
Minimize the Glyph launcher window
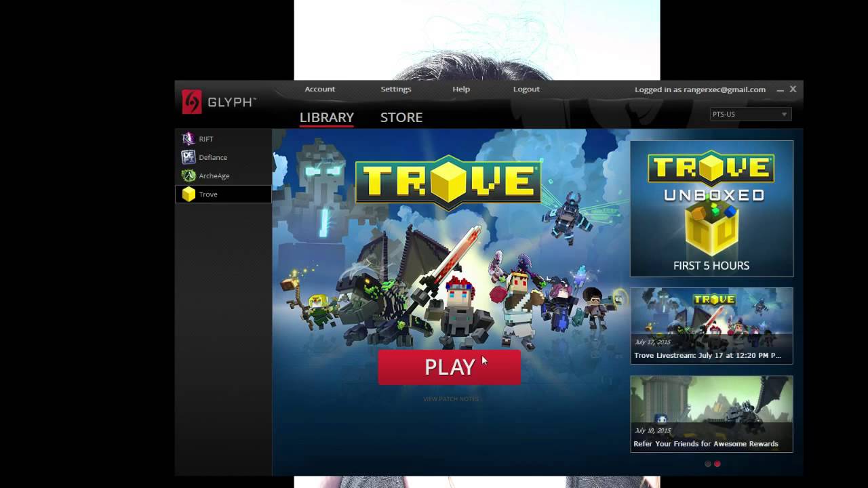(781, 89)
